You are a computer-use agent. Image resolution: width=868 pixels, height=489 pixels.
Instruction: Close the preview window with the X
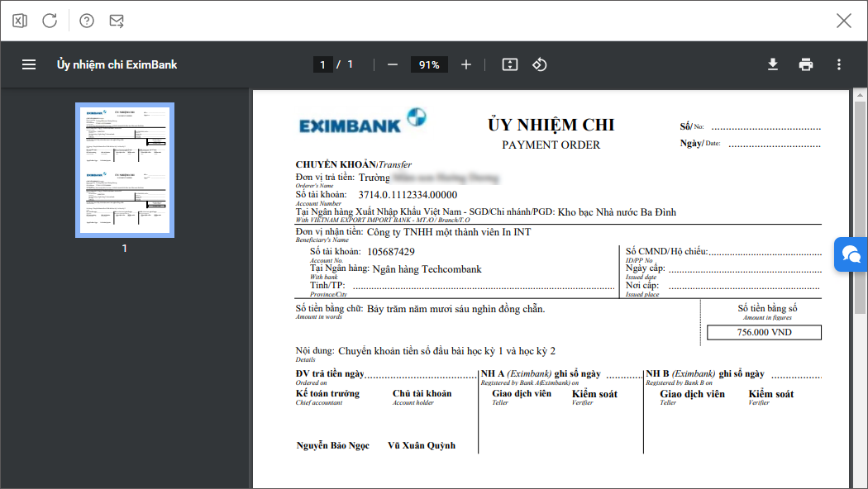pos(844,21)
